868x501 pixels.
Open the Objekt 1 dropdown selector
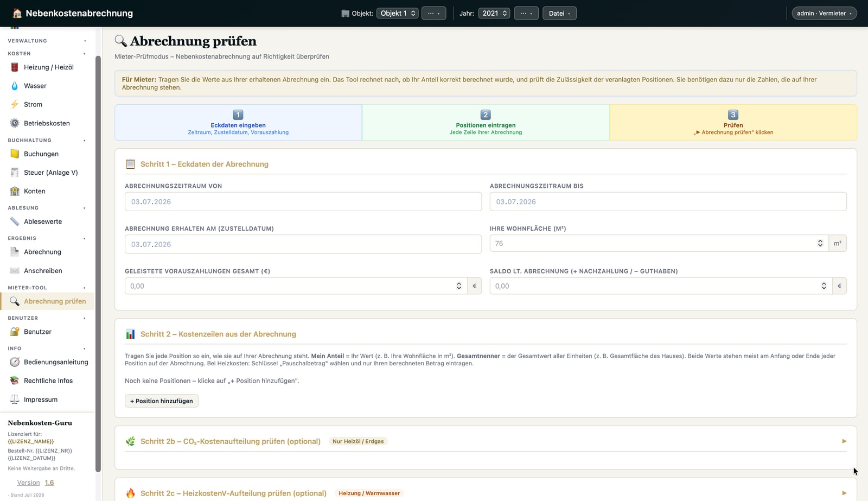click(397, 13)
